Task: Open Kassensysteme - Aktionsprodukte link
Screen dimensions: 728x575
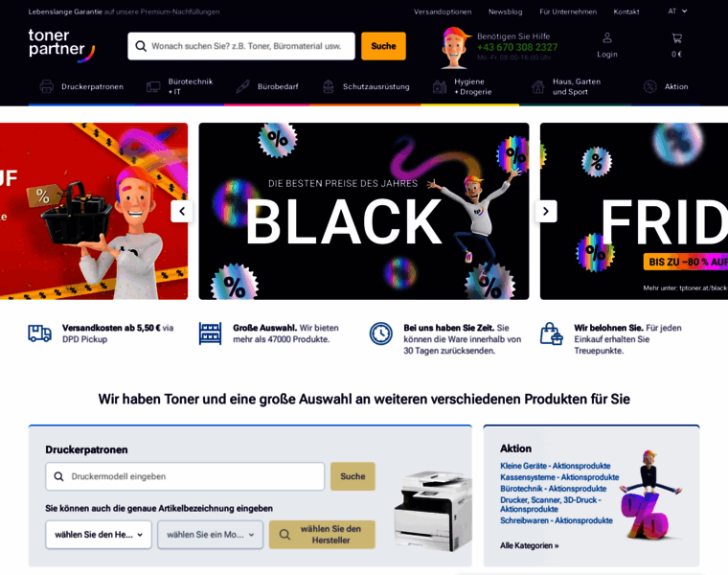Action: [559, 477]
